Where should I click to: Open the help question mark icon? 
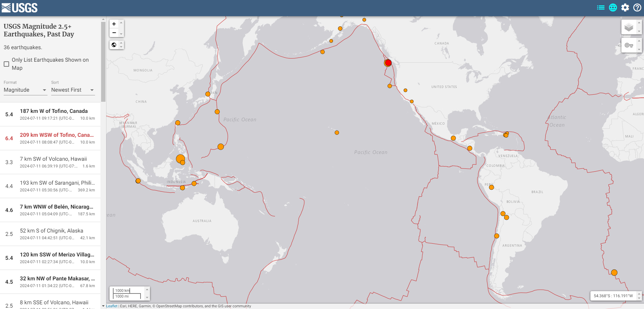(637, 7)
